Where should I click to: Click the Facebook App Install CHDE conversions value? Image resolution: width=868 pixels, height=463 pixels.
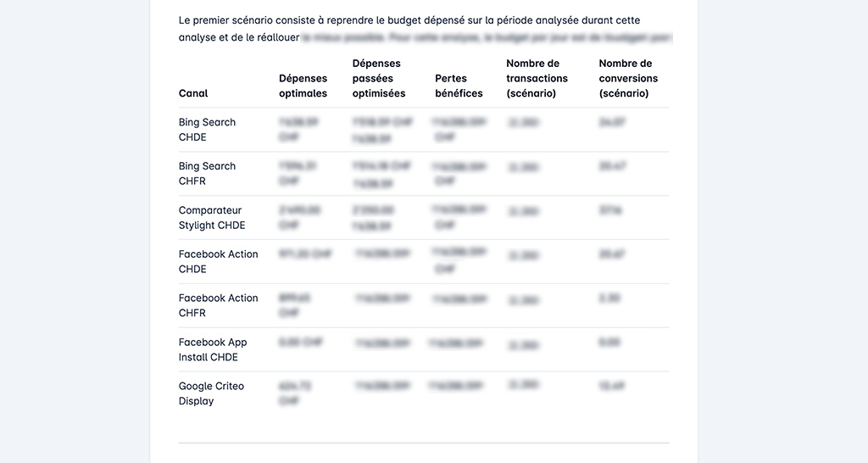click(x=609, y=343)
